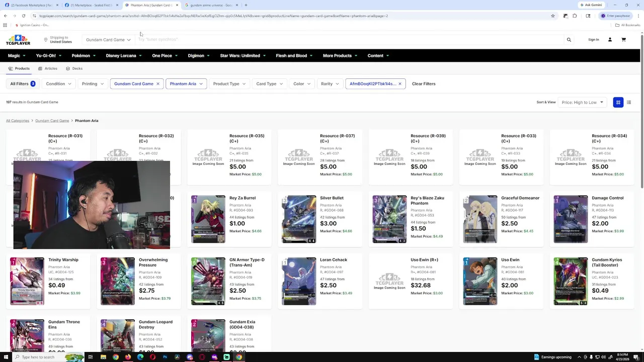Open the Magic menu
This screenshot has width=644, height=362.
[17, 56]
